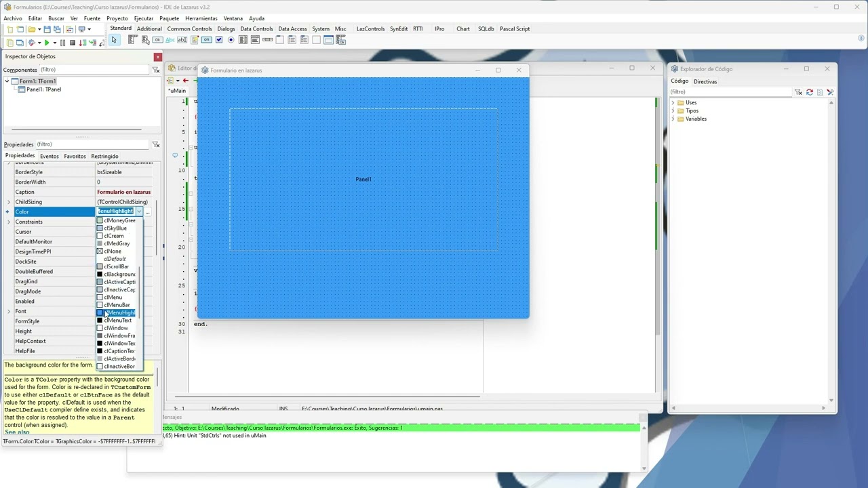
Task: Expand the ChildSizing property
Action: pos(9,202)
